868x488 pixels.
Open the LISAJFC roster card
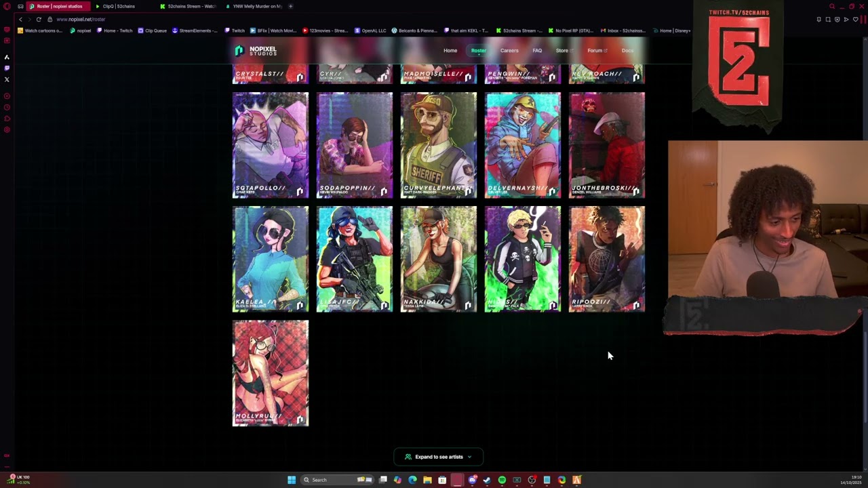355,259
